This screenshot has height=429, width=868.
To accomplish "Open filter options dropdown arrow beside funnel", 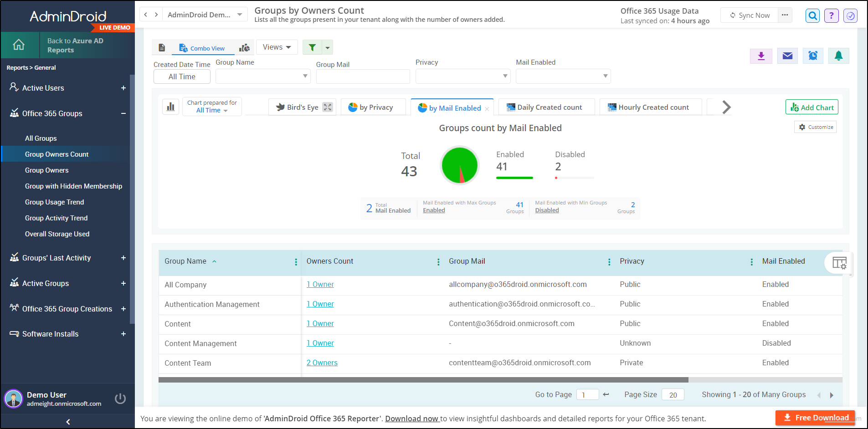I will coord(328,47).
